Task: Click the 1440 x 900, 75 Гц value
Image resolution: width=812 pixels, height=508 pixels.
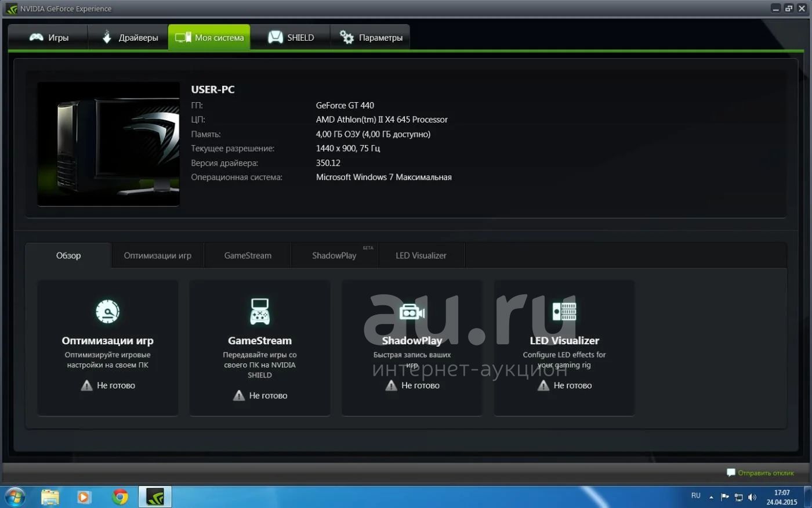Action: point(348,149)
